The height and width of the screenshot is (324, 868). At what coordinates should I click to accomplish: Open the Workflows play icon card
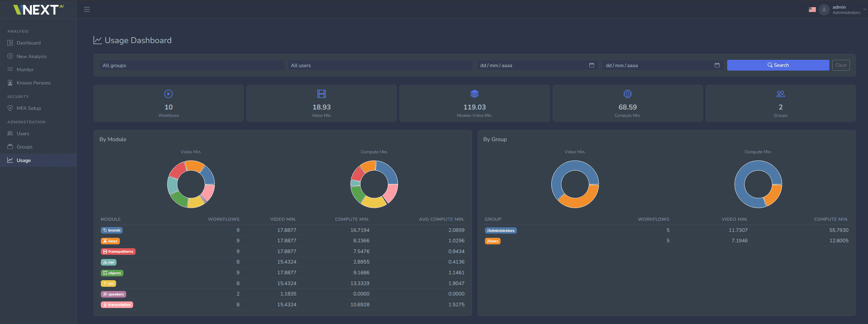[x=168, y=103]
